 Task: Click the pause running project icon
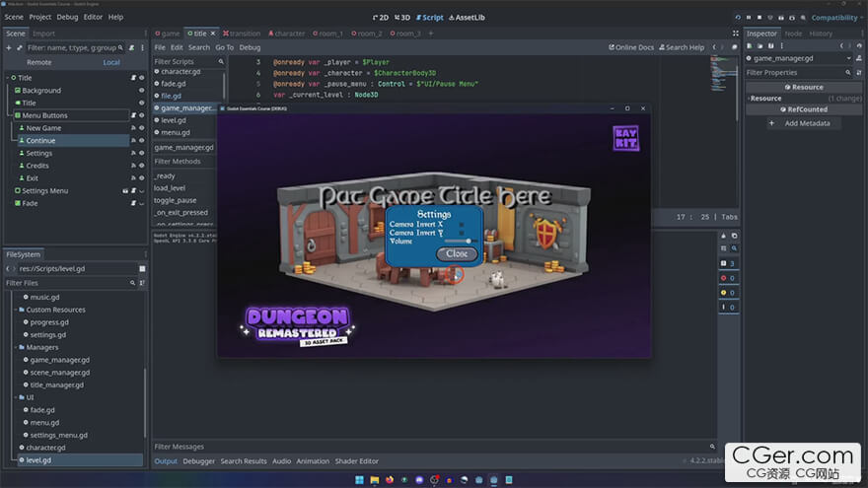(749, 18)
